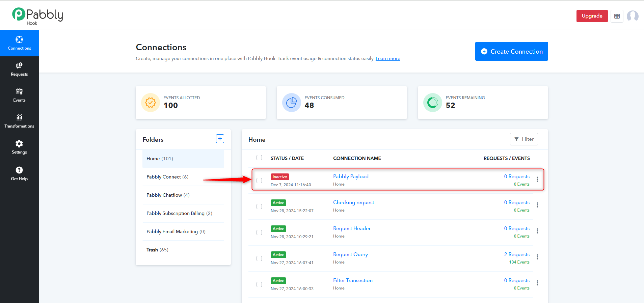Select the Pabbly Payload row checkbox

(x=259, y=181)
